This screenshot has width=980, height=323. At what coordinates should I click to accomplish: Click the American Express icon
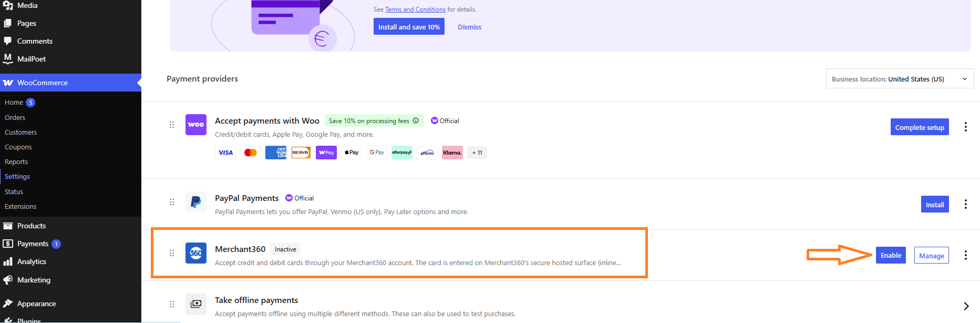tap(276, 153)
